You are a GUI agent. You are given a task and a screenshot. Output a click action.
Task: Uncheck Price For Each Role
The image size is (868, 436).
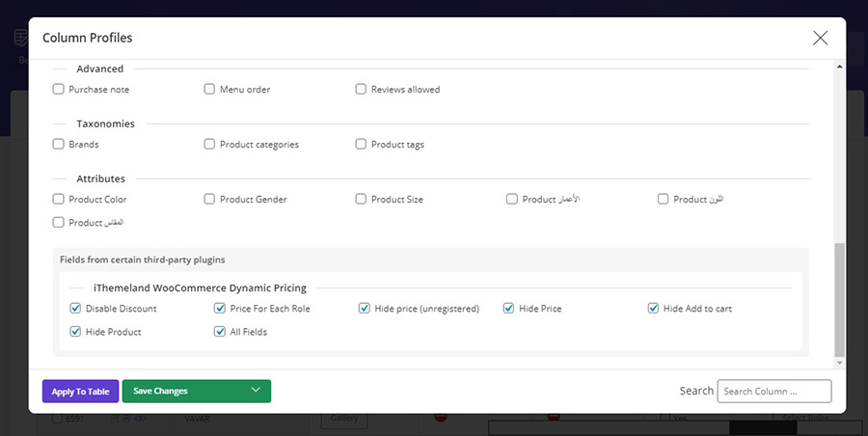click(220, 308)
